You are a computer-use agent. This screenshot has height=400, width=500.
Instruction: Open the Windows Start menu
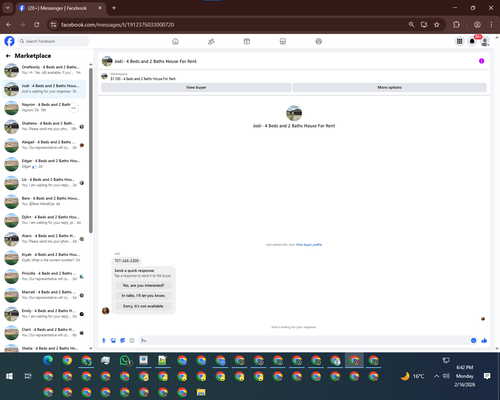pyautogui.click(x=9, y=376)
